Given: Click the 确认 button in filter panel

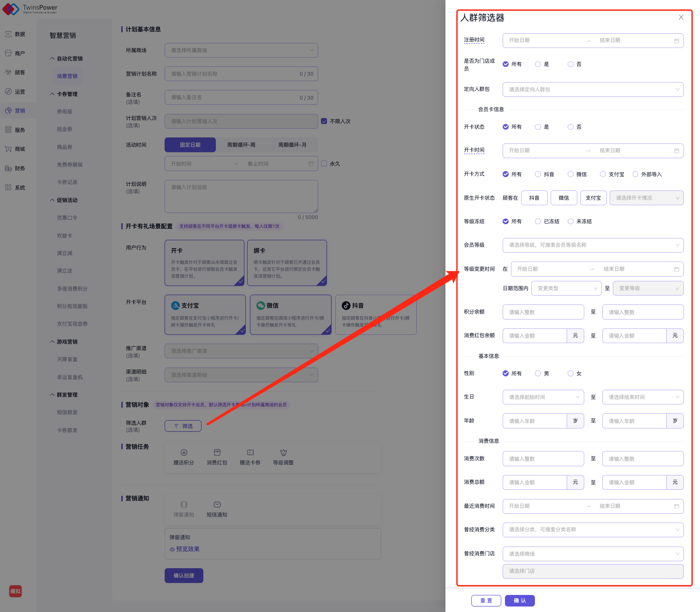Looking at the screenshot, I should pyautogui.click(x=520, y=600).
